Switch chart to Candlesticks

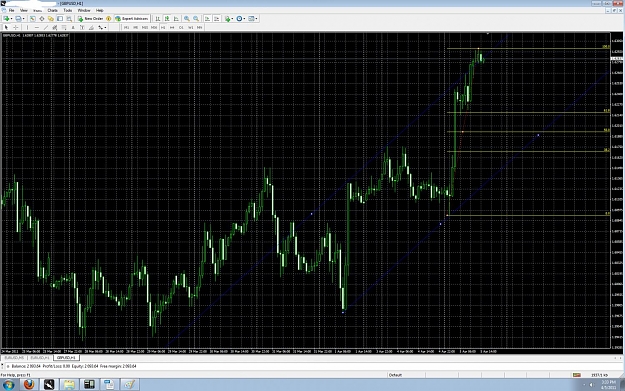[x=167, y=19]
